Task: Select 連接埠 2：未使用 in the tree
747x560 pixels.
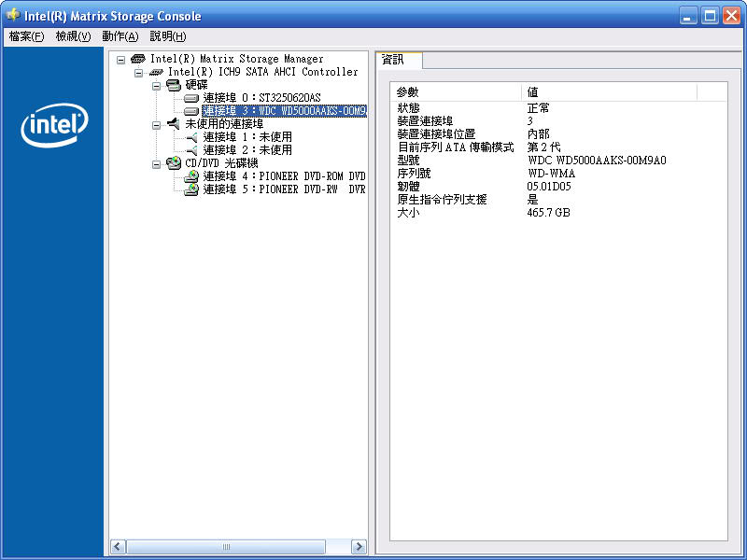Action: 247,150
